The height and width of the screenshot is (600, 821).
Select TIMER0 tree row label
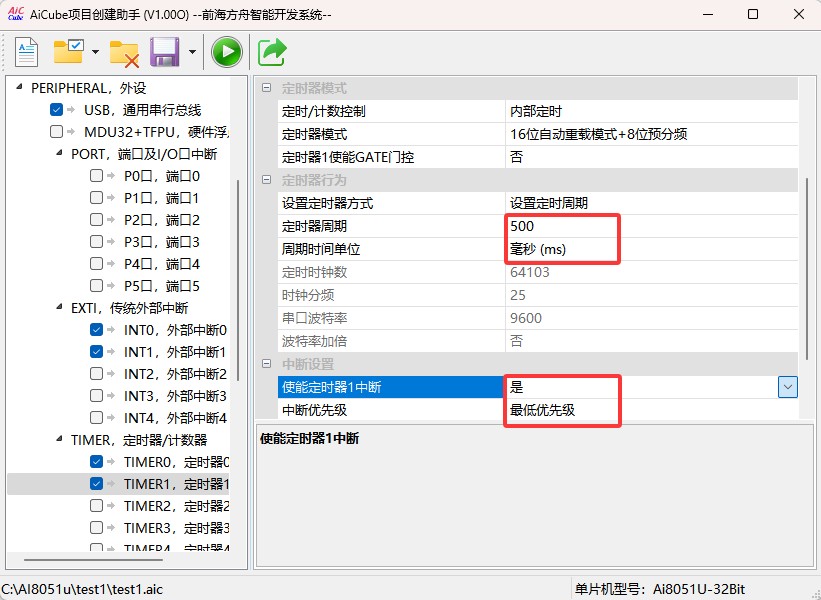point(176,462)
